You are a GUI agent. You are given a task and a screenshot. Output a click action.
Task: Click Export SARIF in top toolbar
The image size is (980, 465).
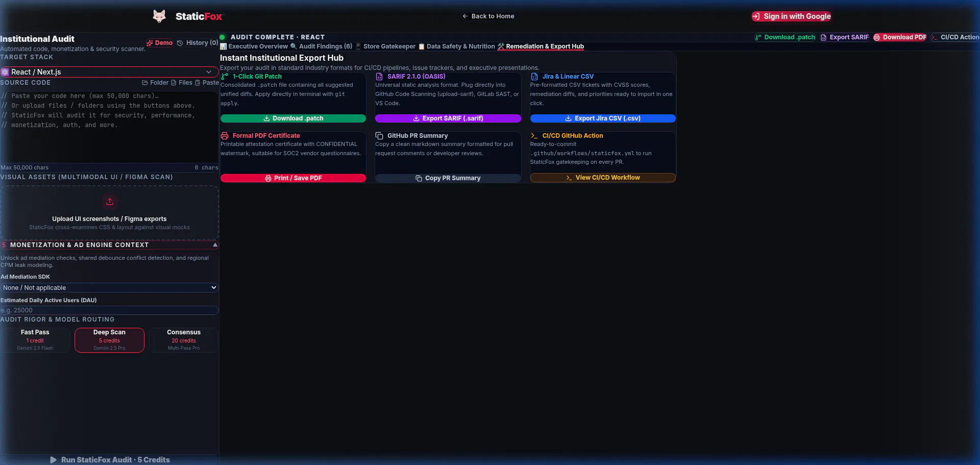[x=845, y=37]
